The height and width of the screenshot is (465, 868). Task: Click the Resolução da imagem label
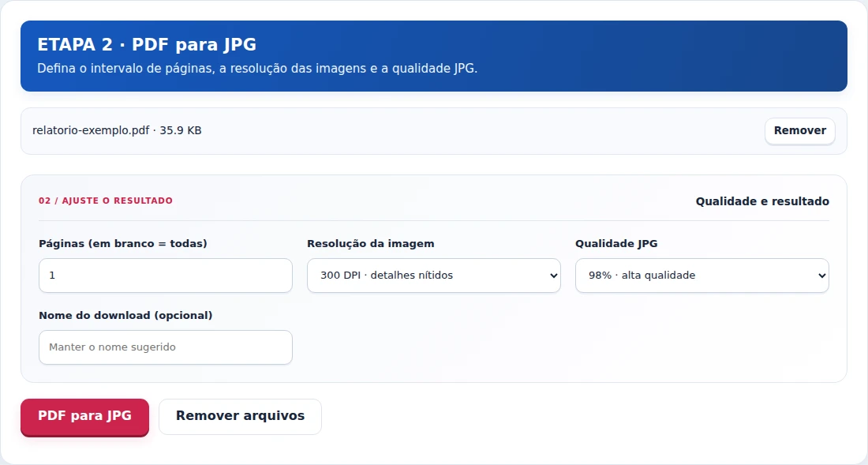371,244
